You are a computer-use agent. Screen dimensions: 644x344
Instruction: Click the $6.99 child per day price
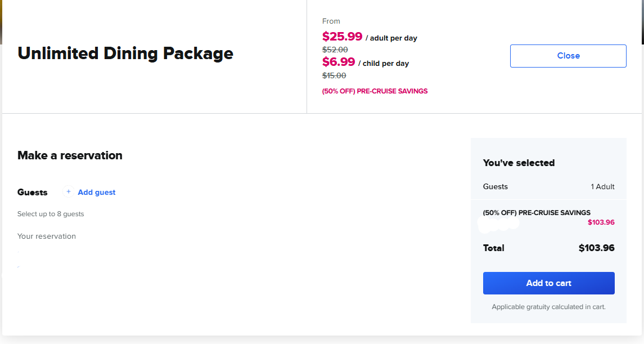tap(339, 62)
